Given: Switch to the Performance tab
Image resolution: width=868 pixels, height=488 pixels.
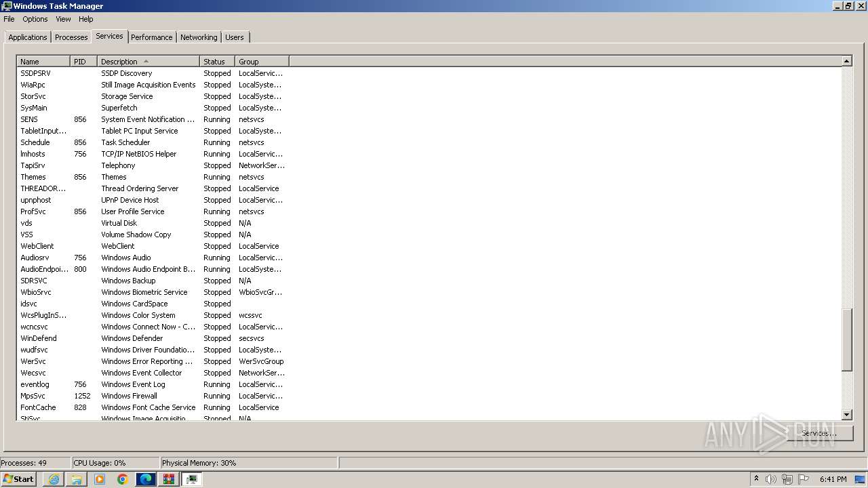Looking at the screenshot, I should tap(152, 37).
